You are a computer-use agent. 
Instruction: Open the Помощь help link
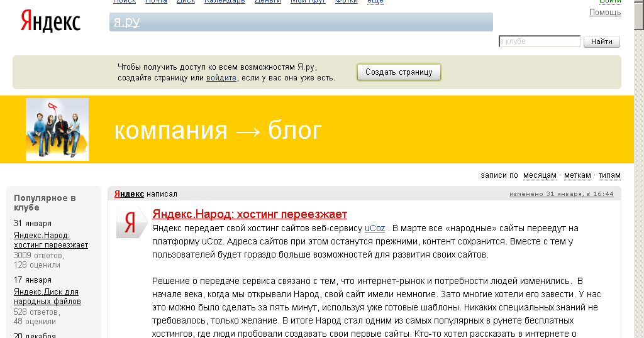point(605,13)
